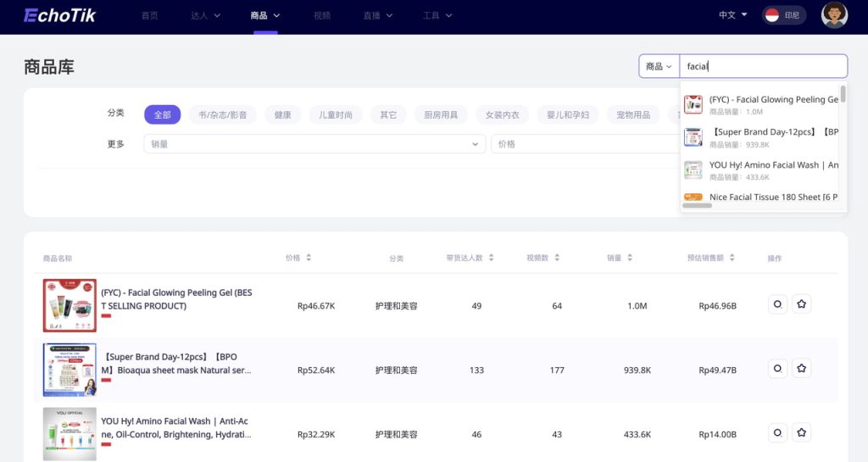Favorite the YOU Hy! Amino Facial Wash
Screen dimensions: 868x462
(x=801, y=432)
